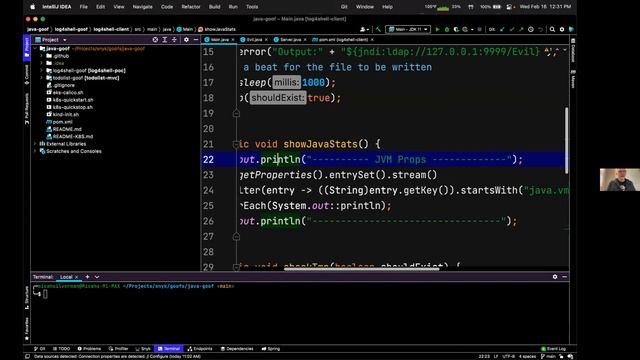This screenshot has width=640, height=360.
Task: Click the Code With Me user icon
Action: (363, 29)
